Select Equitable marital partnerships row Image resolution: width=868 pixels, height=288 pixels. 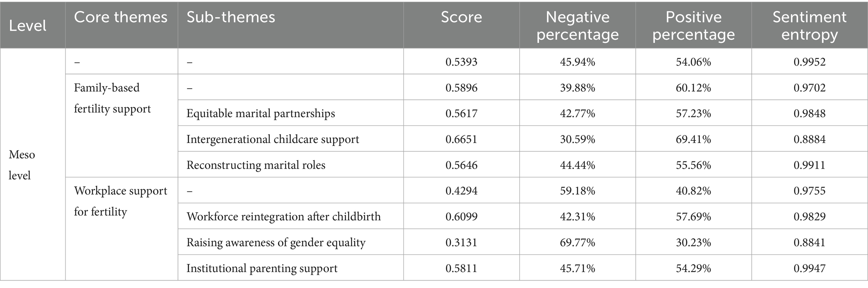[261, 114]
